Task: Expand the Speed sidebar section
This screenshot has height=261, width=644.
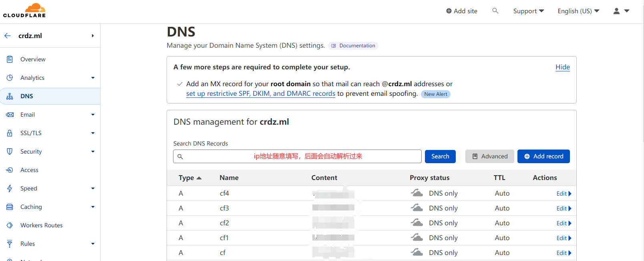Action: click(x=93, y=188)
